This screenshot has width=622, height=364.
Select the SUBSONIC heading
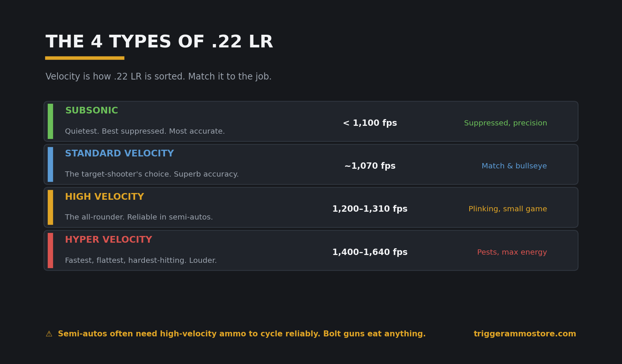coord(91,111)
